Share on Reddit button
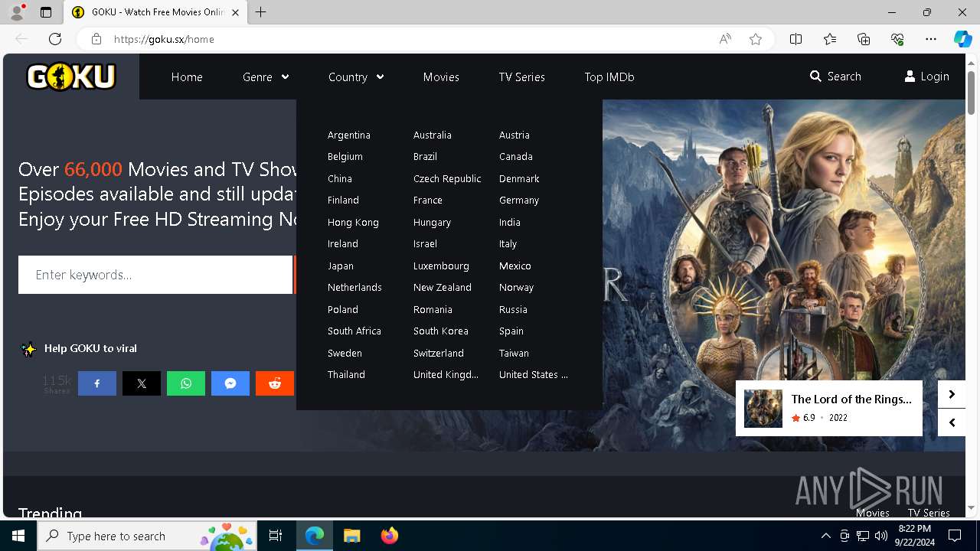980x551 pixels. 275,383
